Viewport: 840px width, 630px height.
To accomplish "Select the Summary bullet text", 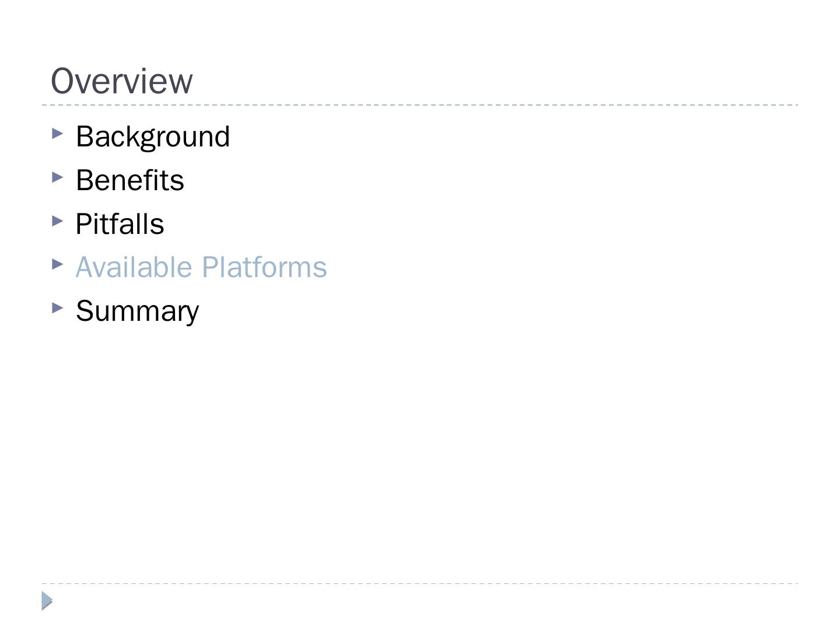I will [138, 311].
